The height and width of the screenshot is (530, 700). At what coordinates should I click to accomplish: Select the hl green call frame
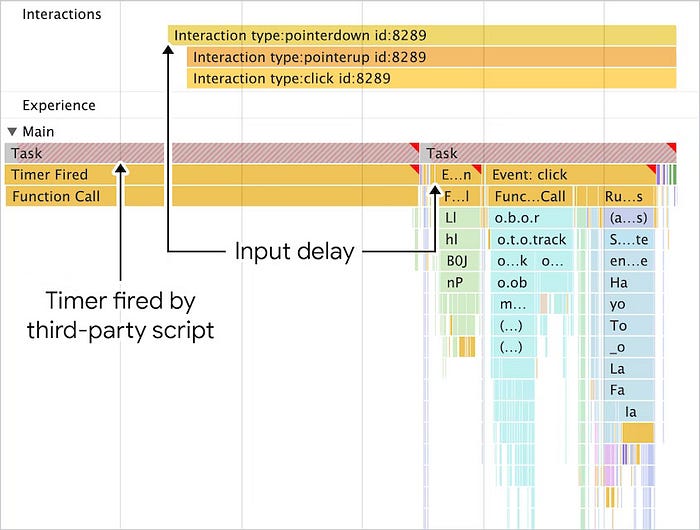(x=460, y=240)
